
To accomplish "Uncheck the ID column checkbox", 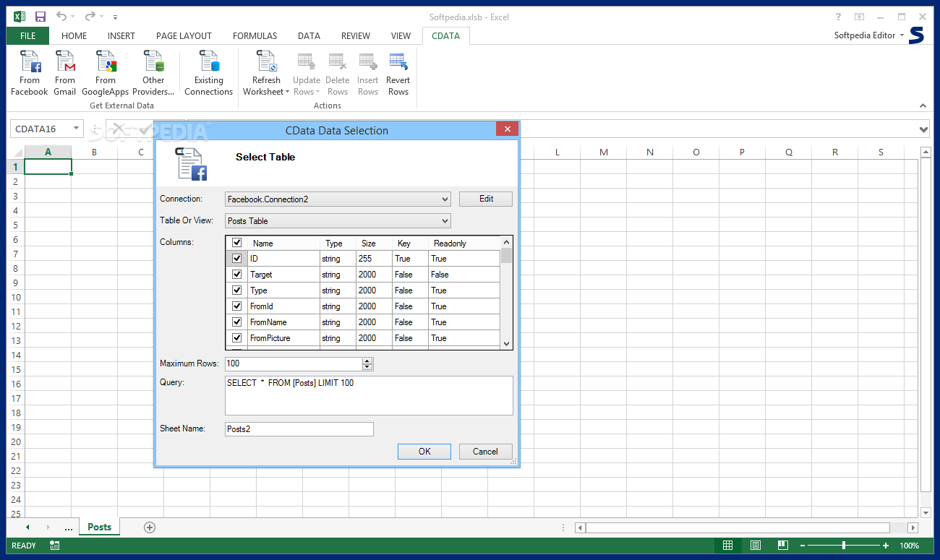I will (236, 259).
